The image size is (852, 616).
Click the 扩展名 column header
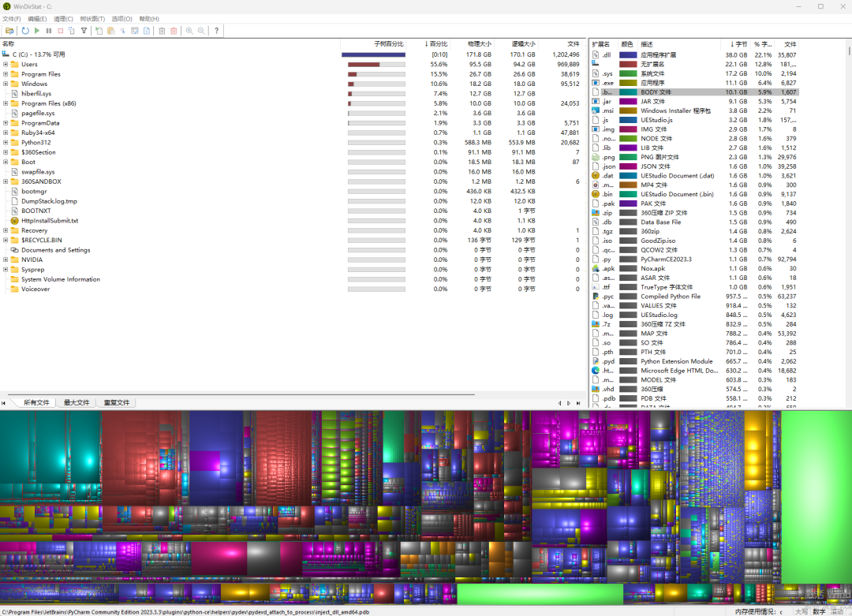[603, 44]
